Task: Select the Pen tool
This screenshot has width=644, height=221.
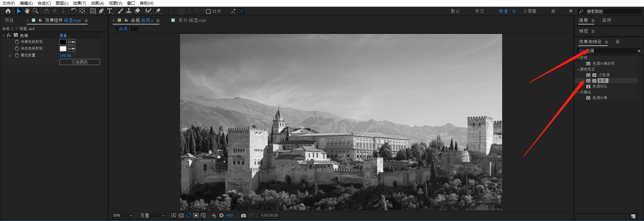Action: (x=101, y=11)
